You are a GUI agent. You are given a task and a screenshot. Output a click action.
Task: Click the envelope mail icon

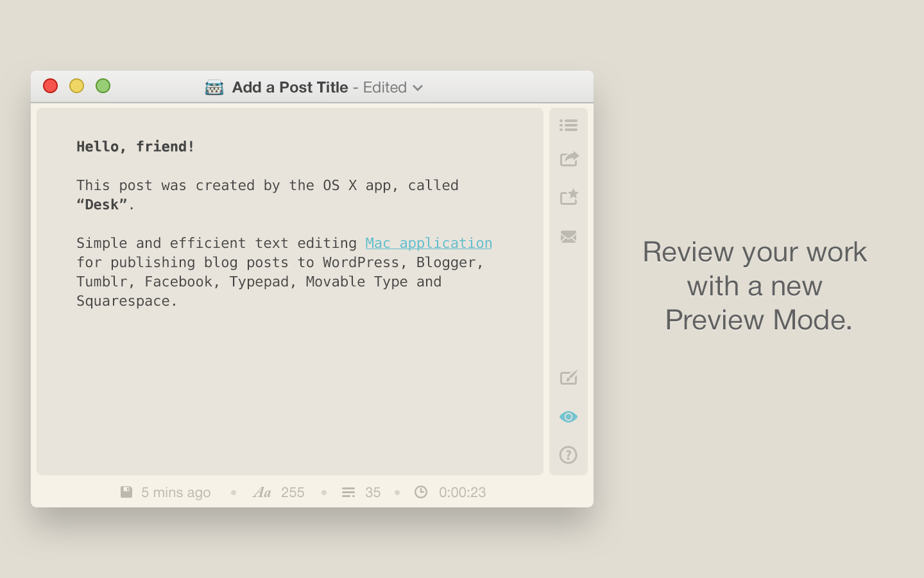[569, 237]
